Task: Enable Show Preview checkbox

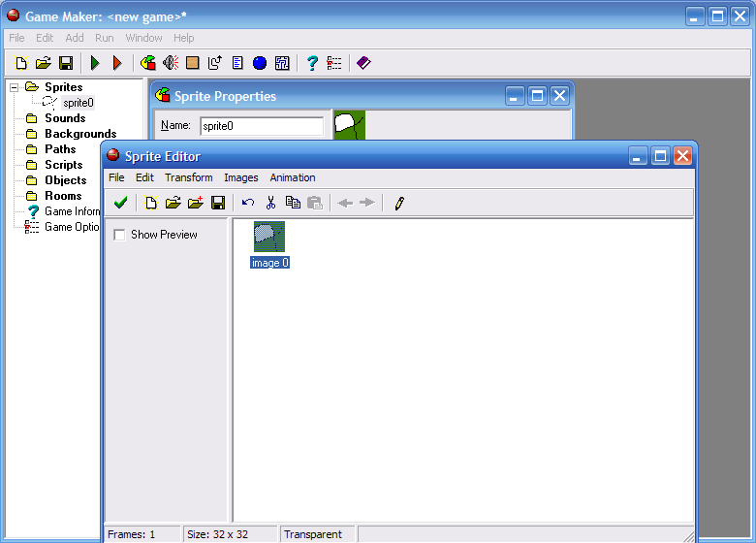Action: (x=119, y=235)
